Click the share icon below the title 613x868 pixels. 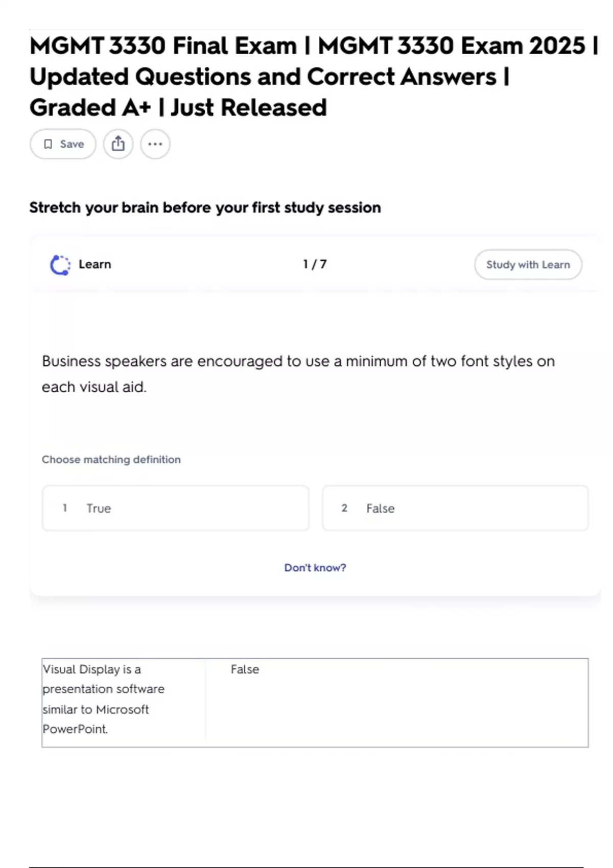pos(118,144)
